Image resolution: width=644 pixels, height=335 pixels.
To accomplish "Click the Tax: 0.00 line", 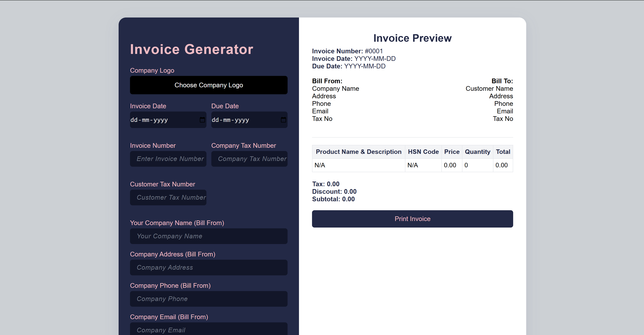I will [x=326, y=184].
